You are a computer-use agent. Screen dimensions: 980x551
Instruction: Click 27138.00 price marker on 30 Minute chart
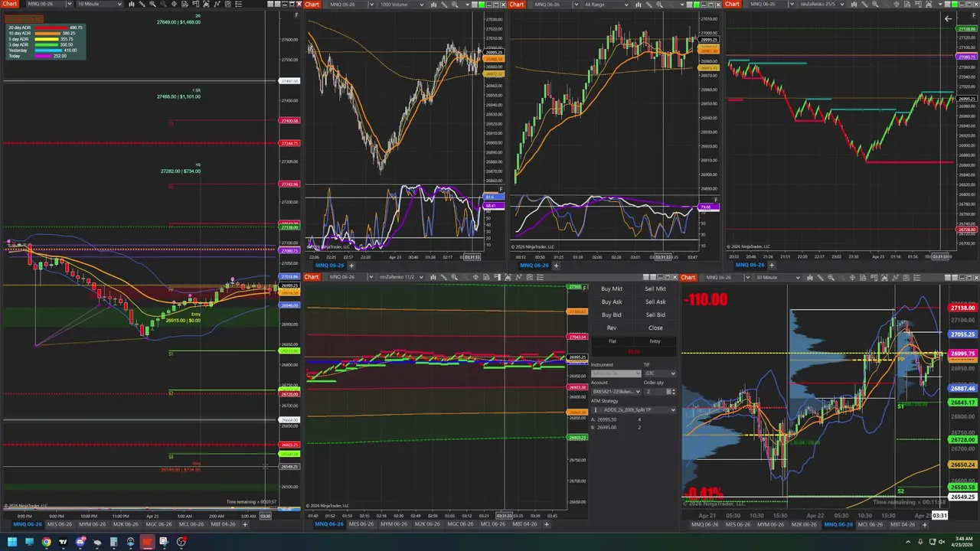962,308
